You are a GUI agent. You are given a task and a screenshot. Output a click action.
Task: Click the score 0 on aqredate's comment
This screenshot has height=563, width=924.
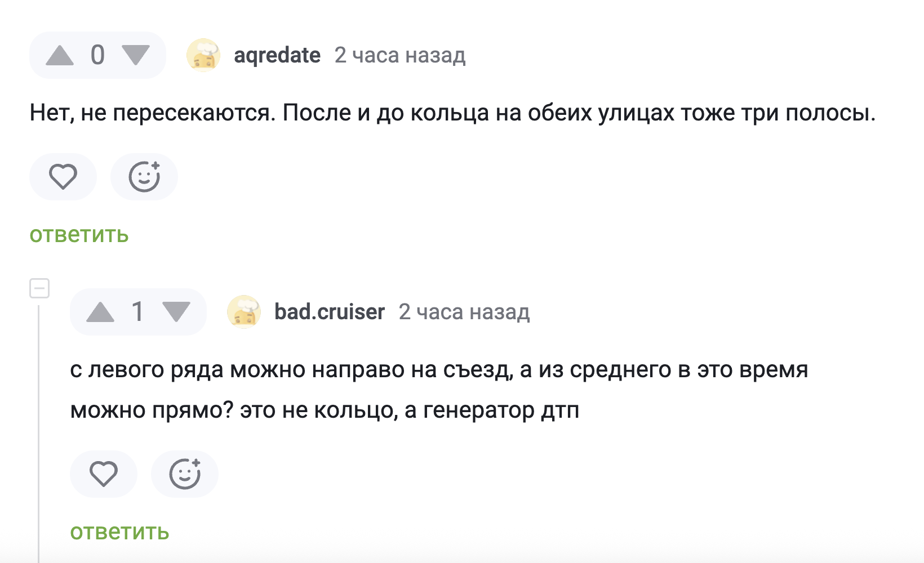[x=97, y=55]
